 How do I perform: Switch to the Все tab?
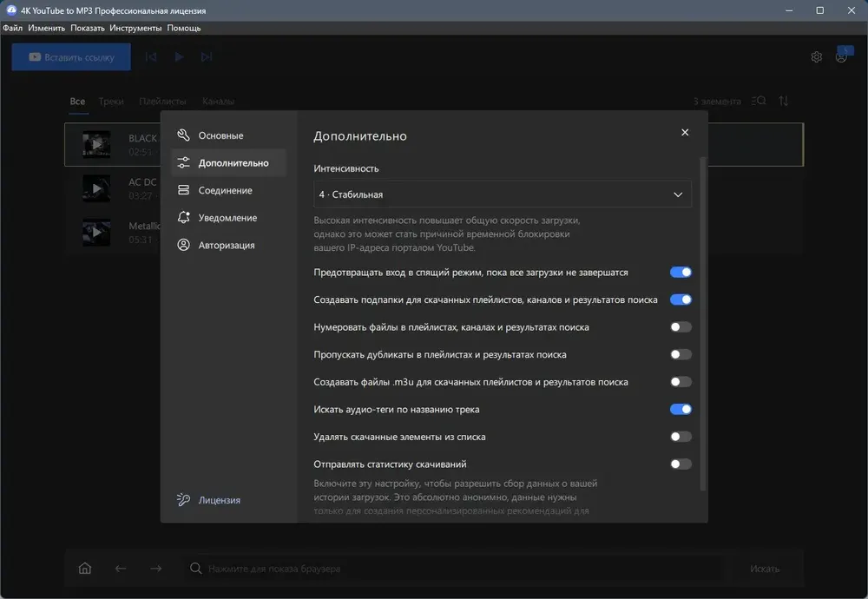coord(77,102)
